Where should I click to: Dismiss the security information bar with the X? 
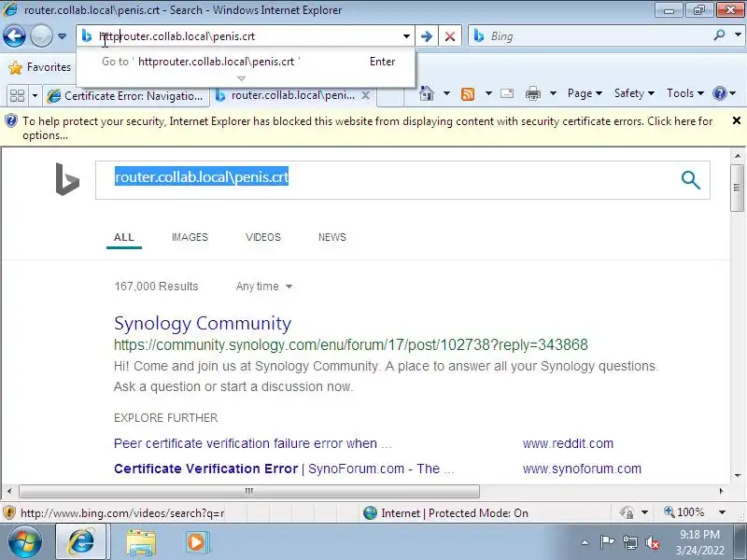tap(736, 121)
